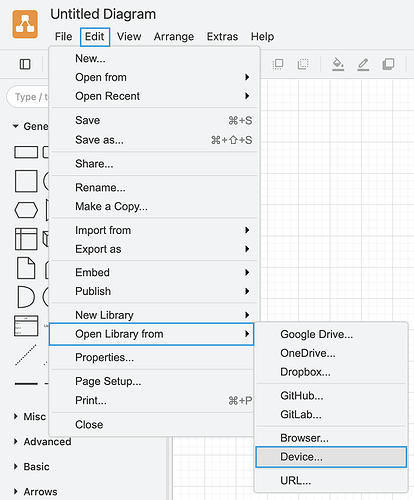Viewport: 414px width, 500px height.
Task: Open the Extras menu
Action: coord(222,36)
